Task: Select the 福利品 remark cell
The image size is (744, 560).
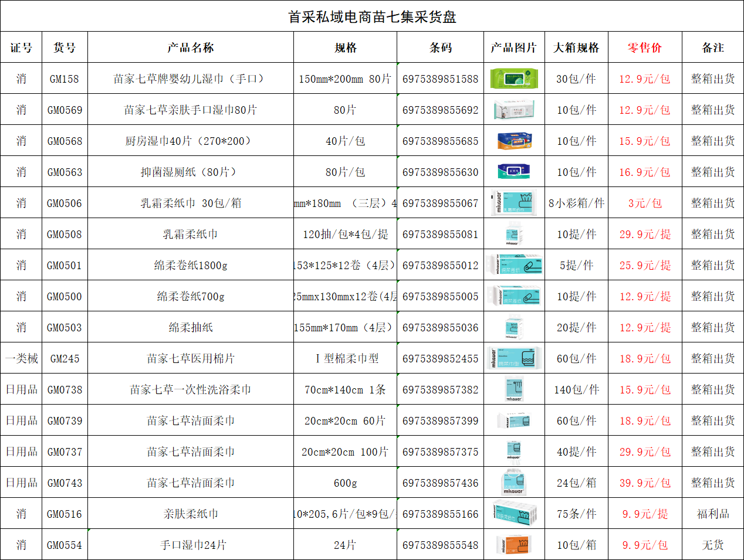Action: [713, 514]
